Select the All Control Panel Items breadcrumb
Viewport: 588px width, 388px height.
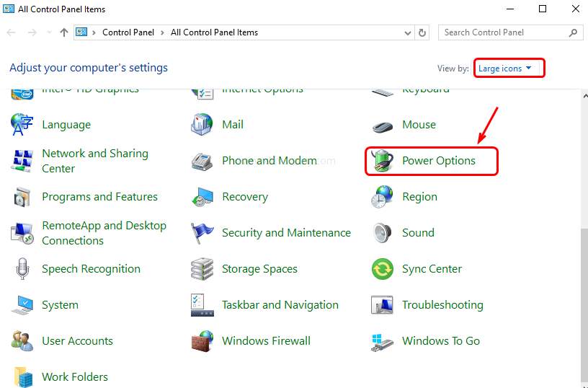(x=214, y=32)
